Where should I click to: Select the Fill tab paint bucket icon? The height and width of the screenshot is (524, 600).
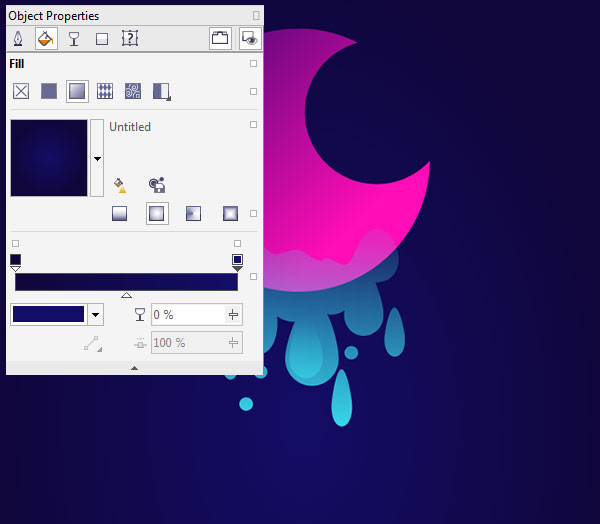46,38
